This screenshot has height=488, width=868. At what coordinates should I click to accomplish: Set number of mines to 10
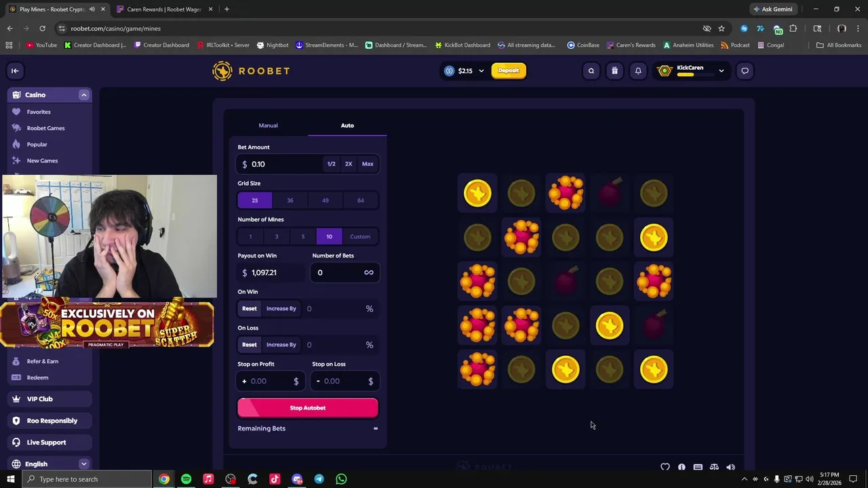click(329, 237)
